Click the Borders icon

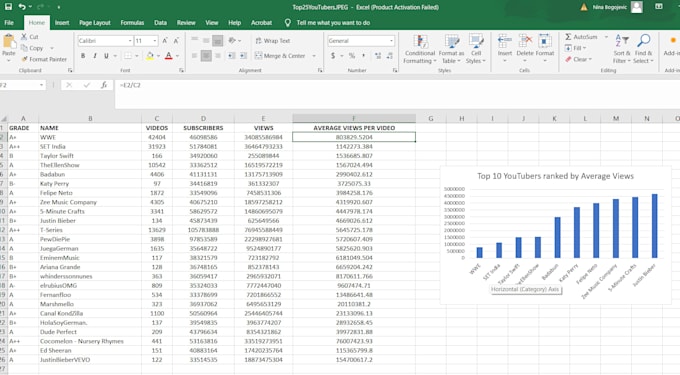(x=128, y=55)
